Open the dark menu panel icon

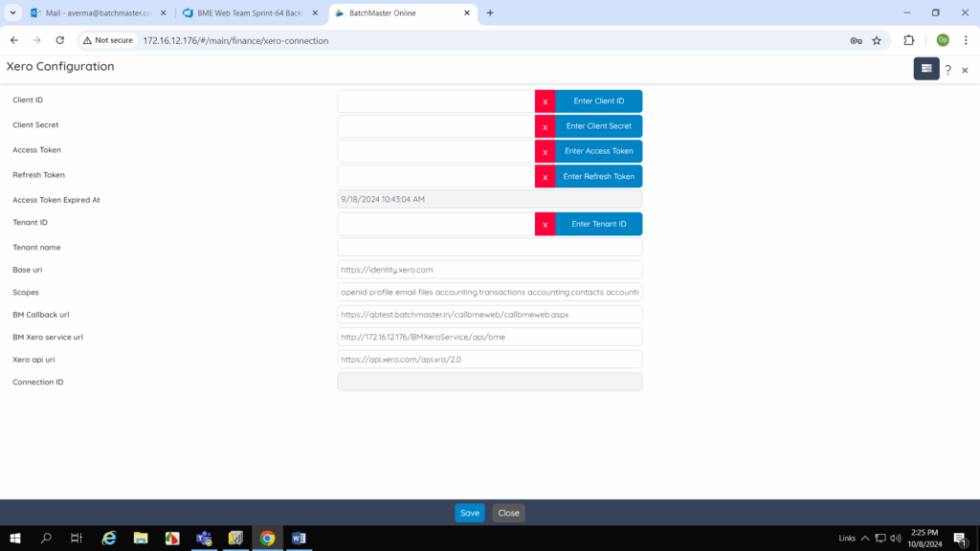(x=925, y=69)
